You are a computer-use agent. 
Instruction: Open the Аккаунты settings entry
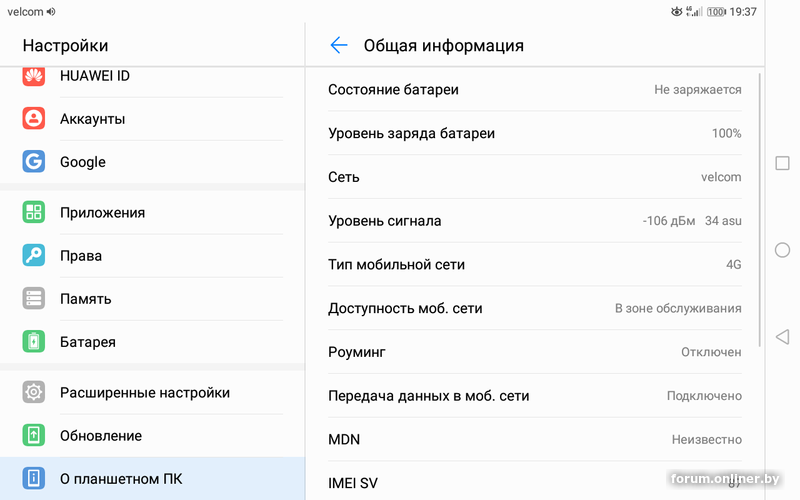(x=153, y=118)
